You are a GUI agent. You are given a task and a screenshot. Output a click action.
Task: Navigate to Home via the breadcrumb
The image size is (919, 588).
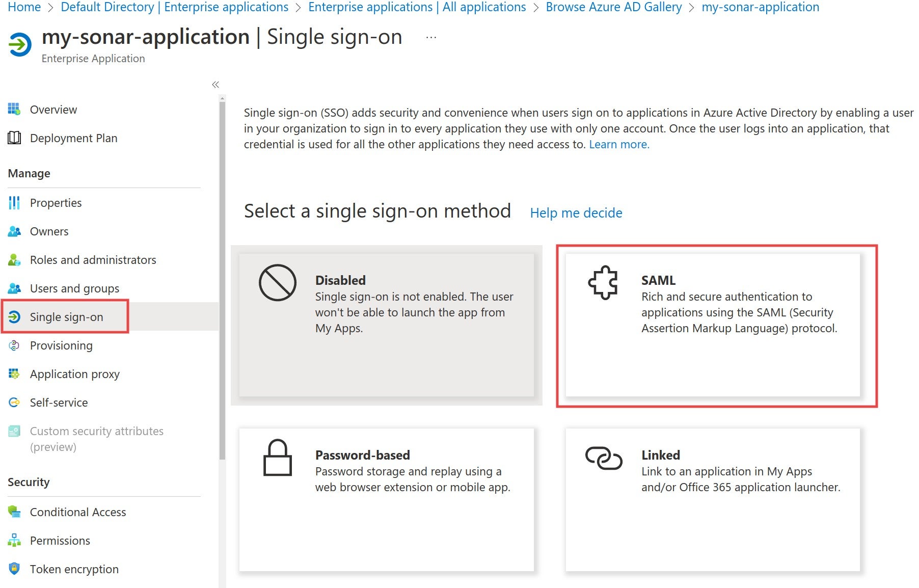coord(23,7)
